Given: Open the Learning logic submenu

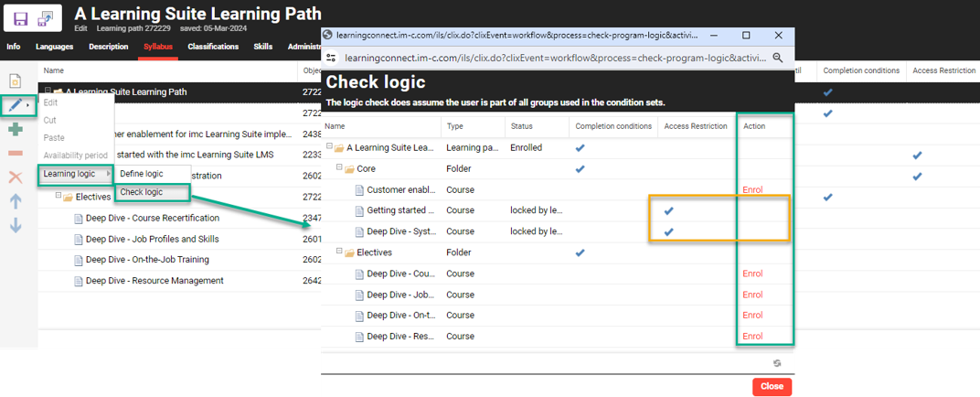Looking at the screenshot, I should pos(76,174).
